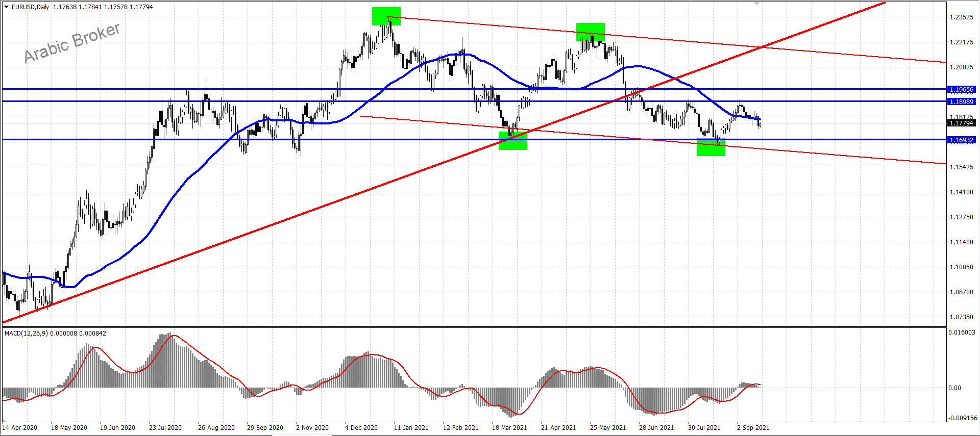Click the 14 Apr 2020 date label
This screenshot has height=436, width=980.
coord(20,428)
